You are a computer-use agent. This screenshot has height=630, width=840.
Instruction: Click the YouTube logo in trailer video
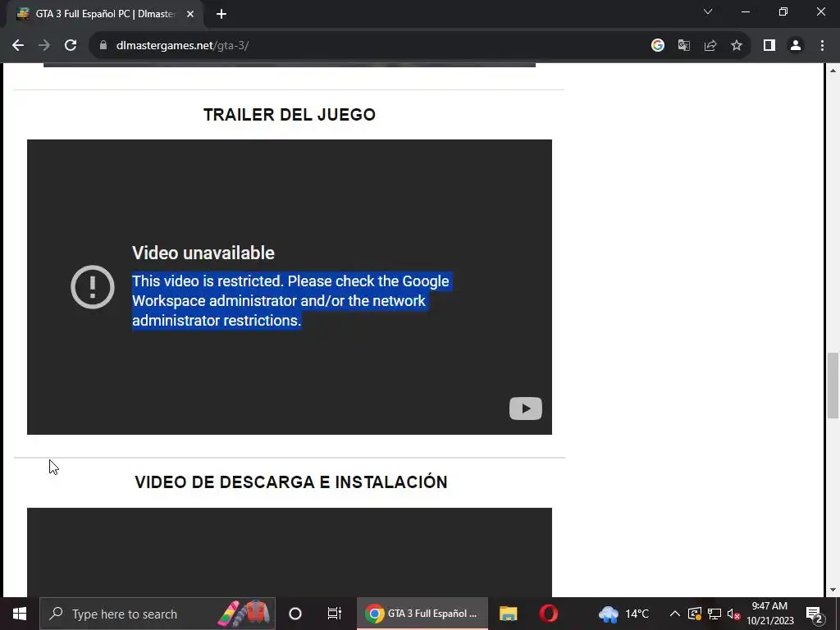(x=526, y=409)
